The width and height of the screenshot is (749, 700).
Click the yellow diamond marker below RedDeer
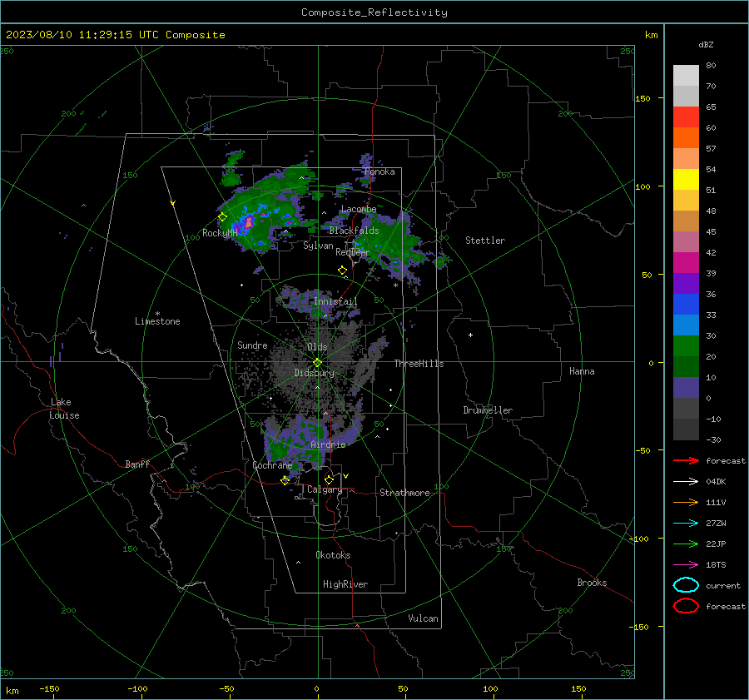coord(342,271)
